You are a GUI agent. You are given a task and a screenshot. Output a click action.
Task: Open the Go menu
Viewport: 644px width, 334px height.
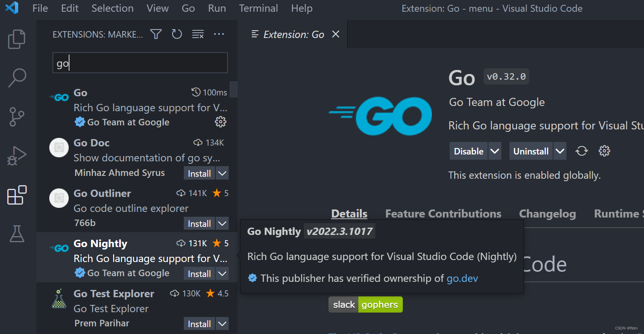pyautogui.click(x=188, y=8)
